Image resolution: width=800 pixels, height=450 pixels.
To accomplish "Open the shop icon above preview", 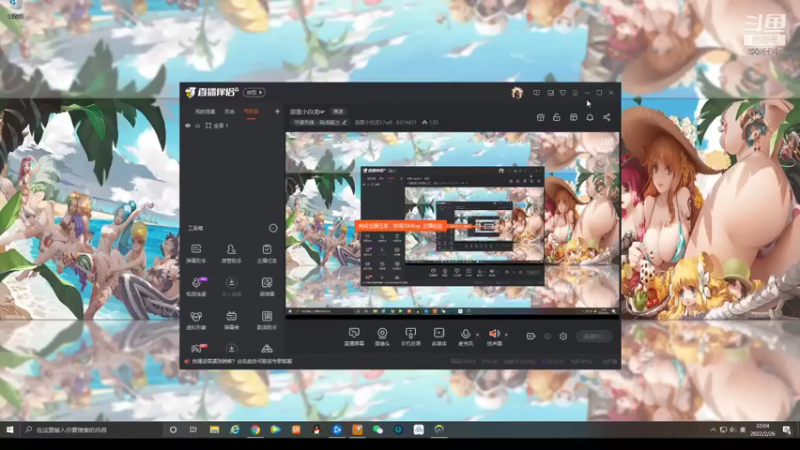I will pos(540,117).
